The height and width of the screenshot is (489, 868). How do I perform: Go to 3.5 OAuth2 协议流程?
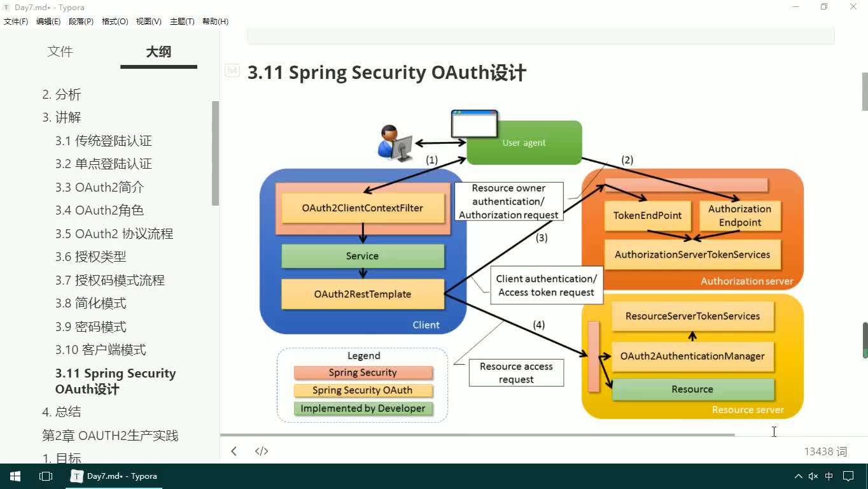coord(114,234)
